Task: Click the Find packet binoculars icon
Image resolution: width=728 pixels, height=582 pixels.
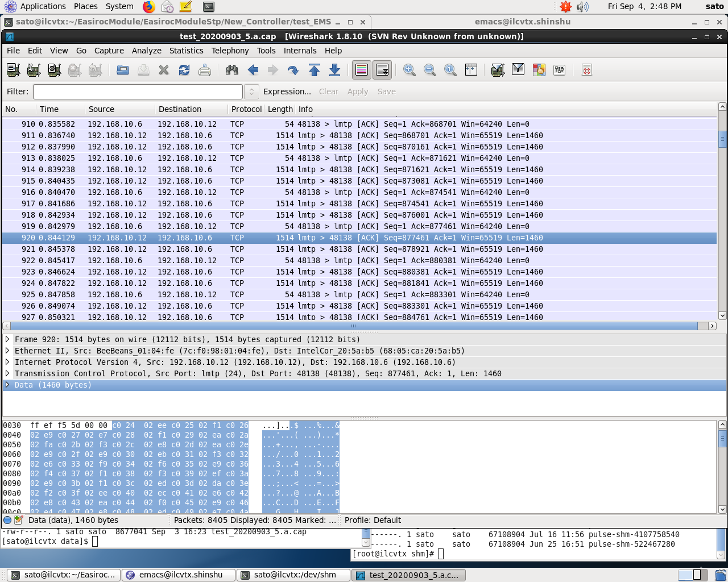Action: point(232,70)
